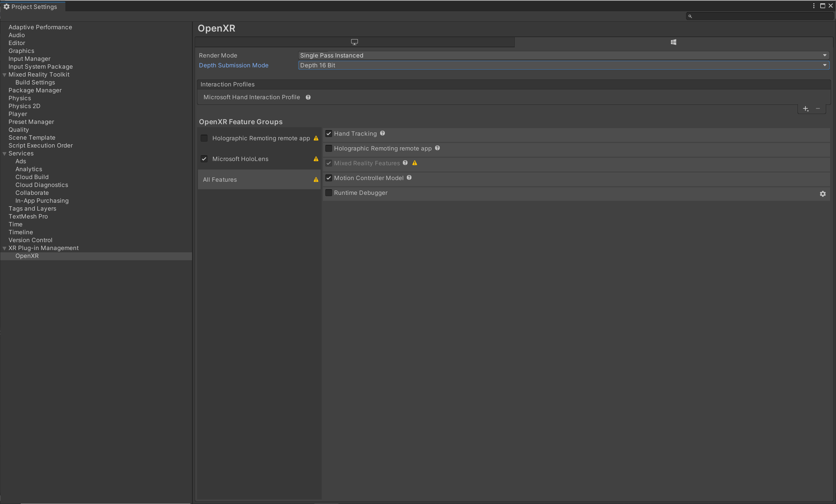Enable the Runtime Debugger checkbox
Image resolution: width=836 pixels, height=504 pixels.
coord(329,193)
